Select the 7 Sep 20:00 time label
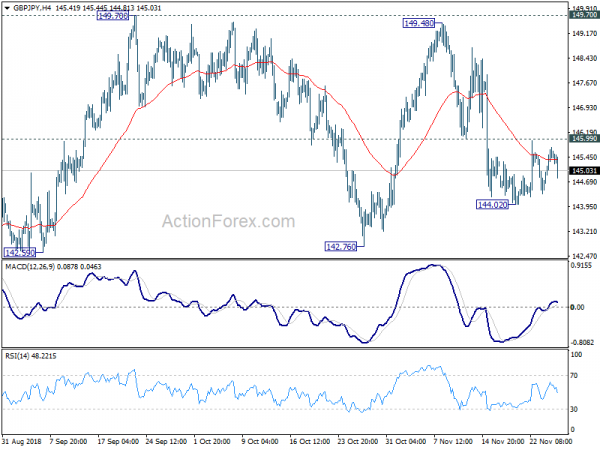Viewport: 600px width, 450px height. [x=68, y=442]
